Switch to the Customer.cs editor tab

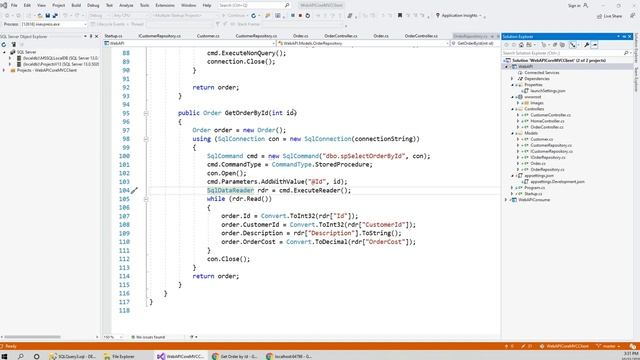point(208,36)
